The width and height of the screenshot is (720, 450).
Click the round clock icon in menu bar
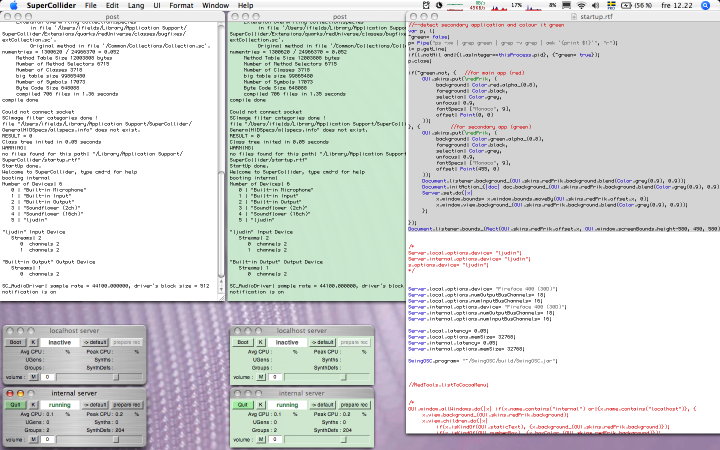[x=439, y=6]
